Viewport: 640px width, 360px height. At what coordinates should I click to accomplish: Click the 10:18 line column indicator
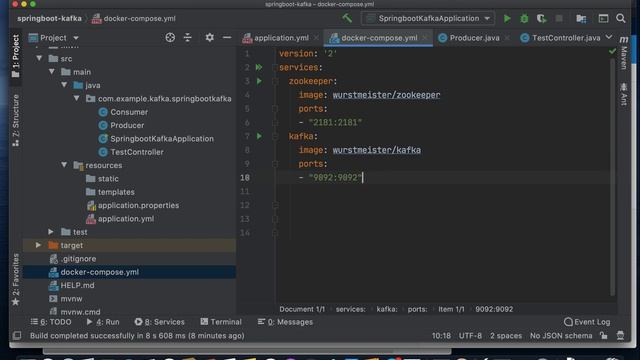(441, 336)
